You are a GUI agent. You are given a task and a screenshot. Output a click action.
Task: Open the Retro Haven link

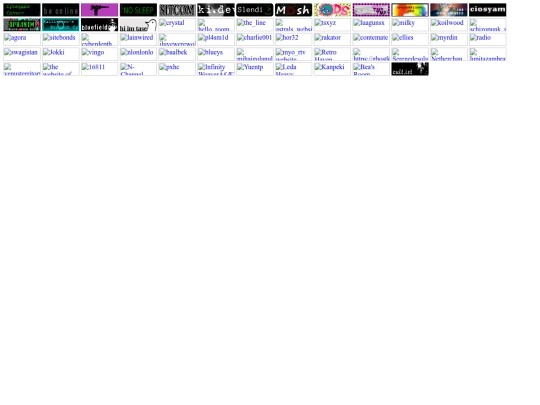[332, 54]
